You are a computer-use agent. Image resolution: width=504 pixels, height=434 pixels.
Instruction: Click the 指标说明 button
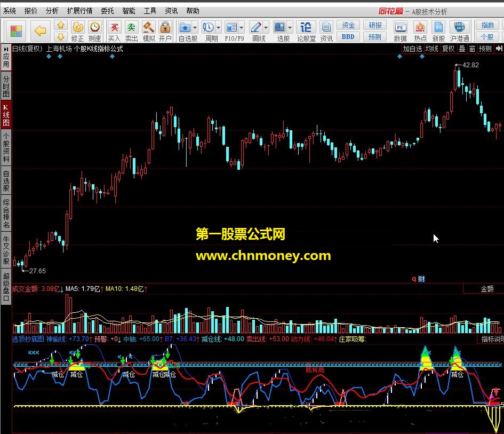point(491,339)
